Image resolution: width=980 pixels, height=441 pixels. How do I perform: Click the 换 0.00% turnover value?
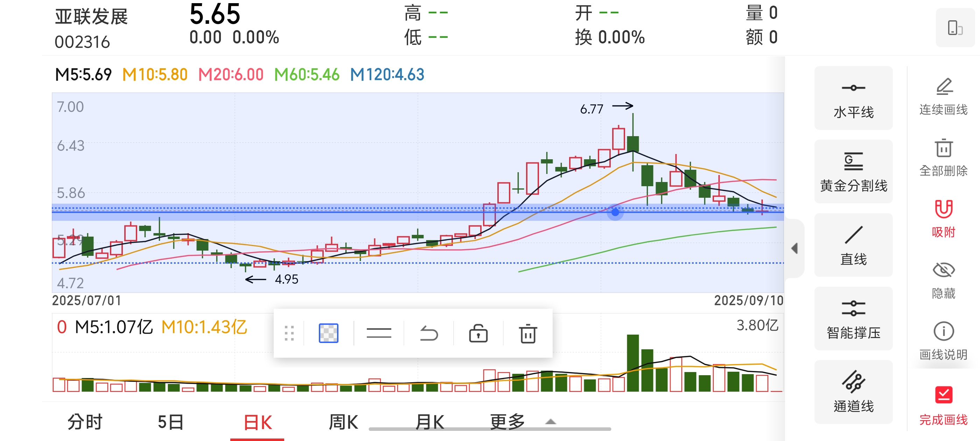pyautogui.click(x=610, y=38)
